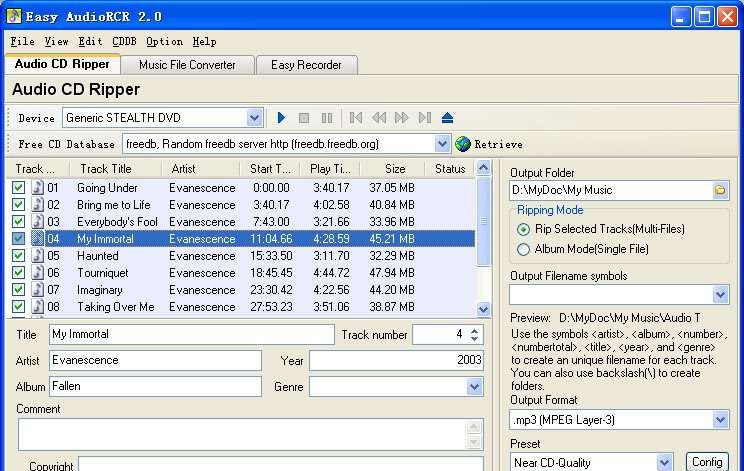This screenshot has height=471, width=744.
Task: Uncheck track 04 My Immortal
Action: 19,239
